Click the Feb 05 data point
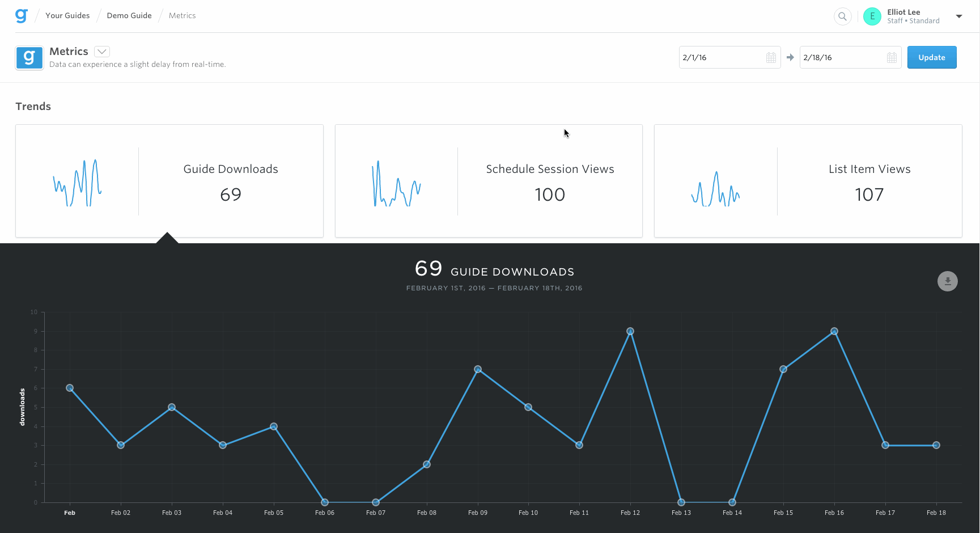Viewport: 980px width, 533px height. pos(274,426)
